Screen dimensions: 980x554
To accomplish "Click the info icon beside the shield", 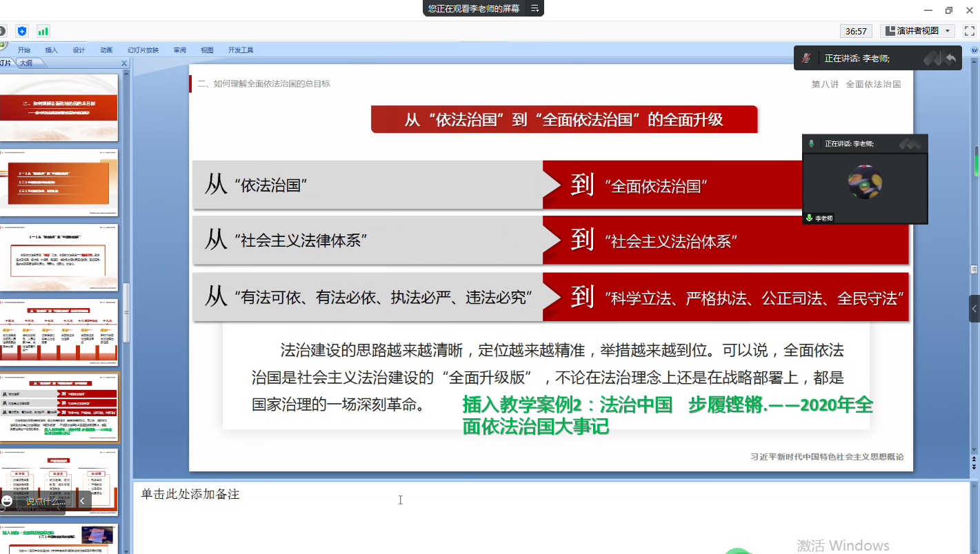I will click(x=2, y=31).
